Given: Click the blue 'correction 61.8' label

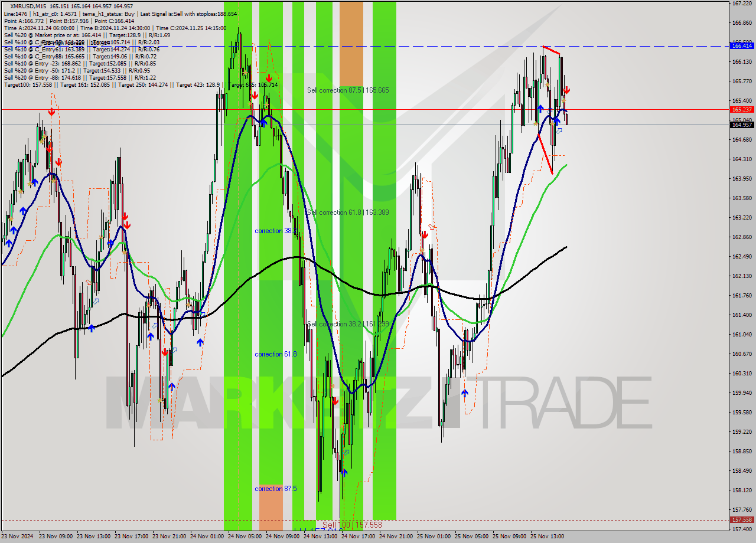Looking at the screenshot, I should tap(276, 354).
